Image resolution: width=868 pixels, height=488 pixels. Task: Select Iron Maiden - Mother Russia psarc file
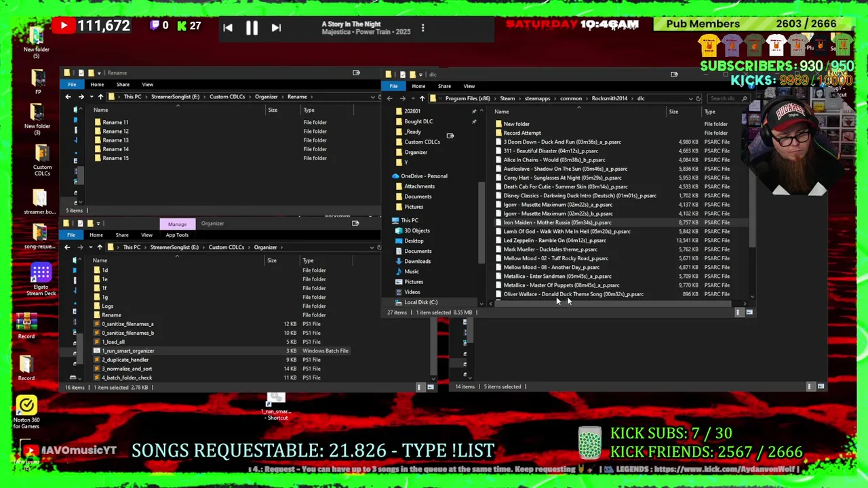coord(557,222)
